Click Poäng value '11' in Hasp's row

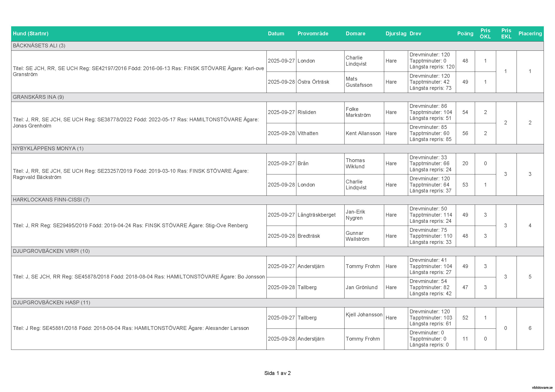(465, 339)
